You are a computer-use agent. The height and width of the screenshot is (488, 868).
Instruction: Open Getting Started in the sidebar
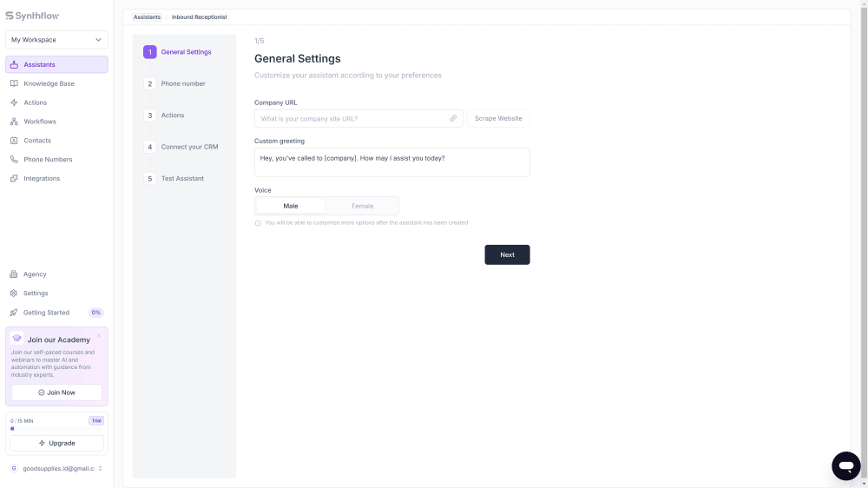pos(56,313)
